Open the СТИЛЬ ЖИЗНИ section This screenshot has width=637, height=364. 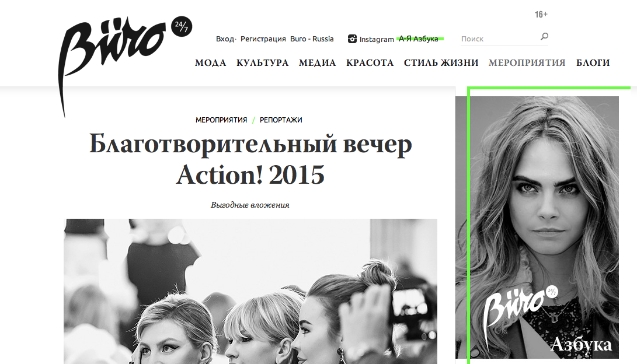pyautogui.click(x=441, y=63)
